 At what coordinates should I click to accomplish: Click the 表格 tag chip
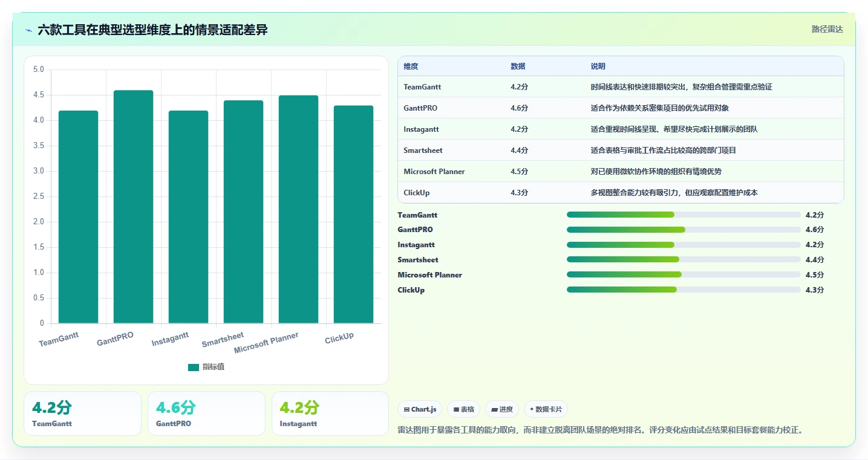463,409
